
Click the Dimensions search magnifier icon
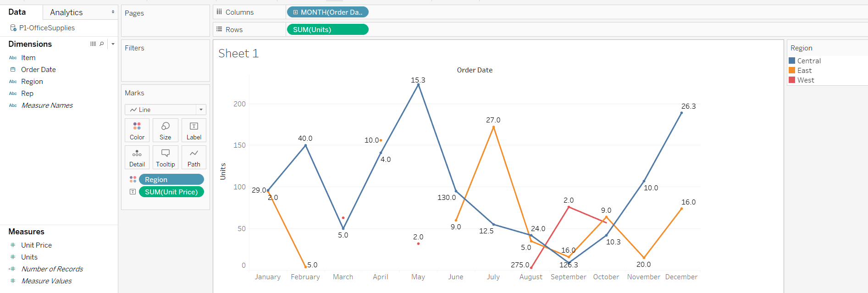point(102,44)
